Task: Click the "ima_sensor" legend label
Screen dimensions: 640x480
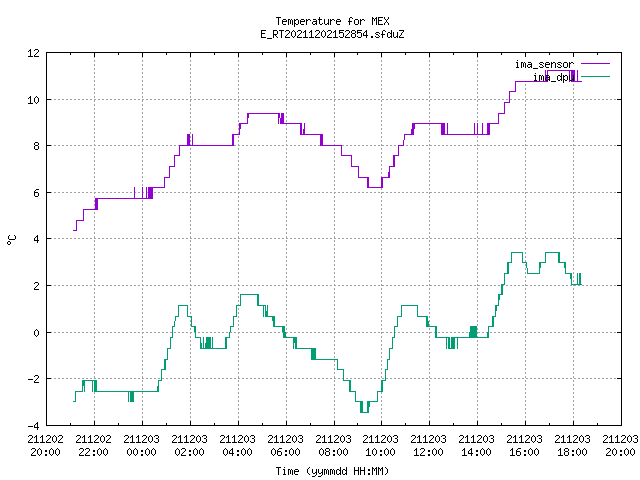Action: 544,64
